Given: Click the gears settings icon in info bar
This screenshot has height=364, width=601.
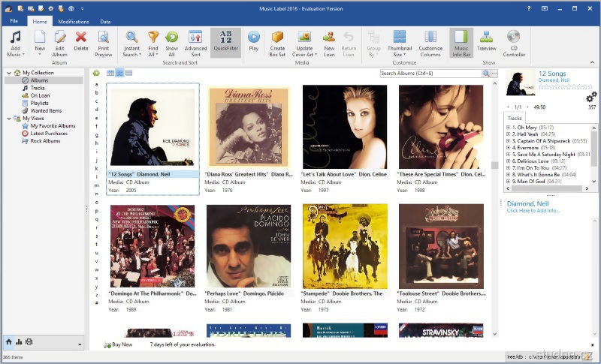Looking at the screenshot, I should 591,97.
